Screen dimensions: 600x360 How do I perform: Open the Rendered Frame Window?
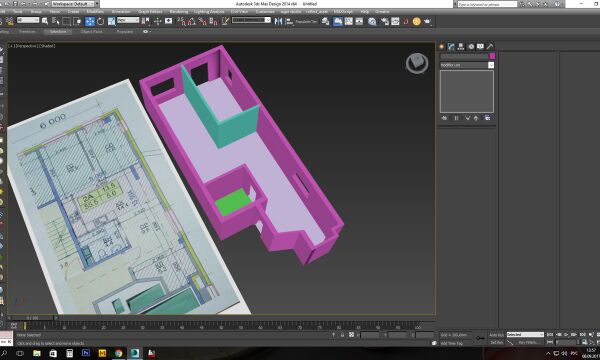click(x=395, y=21)
